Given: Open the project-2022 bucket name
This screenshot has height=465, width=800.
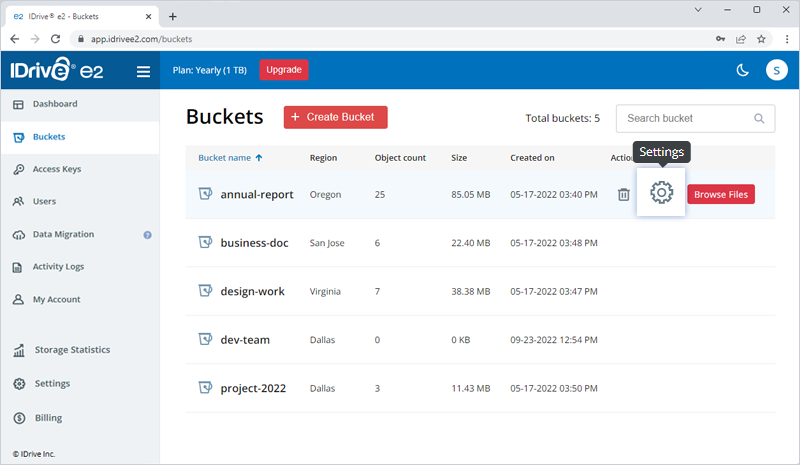Looking at the screenshot, I should click(x=253, y=388).
